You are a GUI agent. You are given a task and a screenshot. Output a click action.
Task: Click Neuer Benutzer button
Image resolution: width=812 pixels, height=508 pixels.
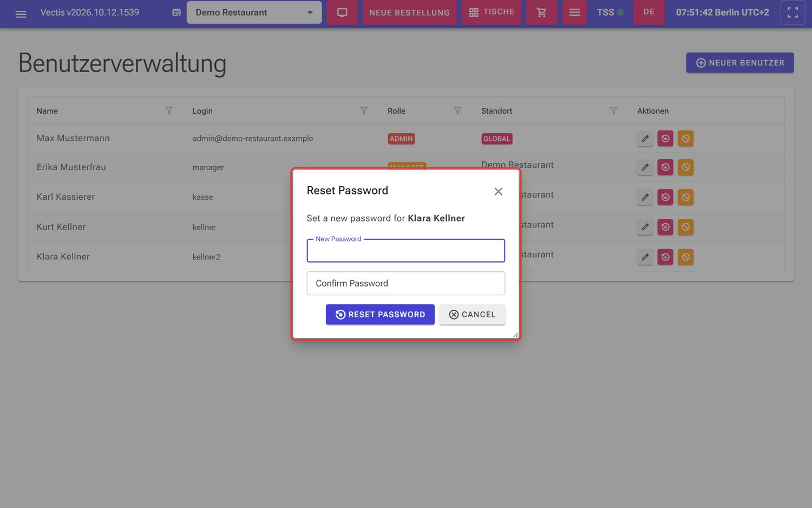(x=739, y=63)
